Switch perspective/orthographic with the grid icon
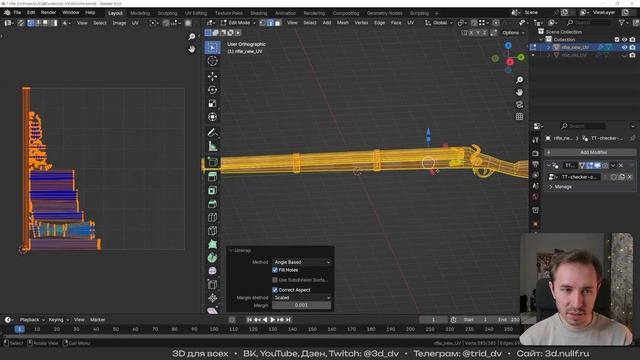 point(519,117)
